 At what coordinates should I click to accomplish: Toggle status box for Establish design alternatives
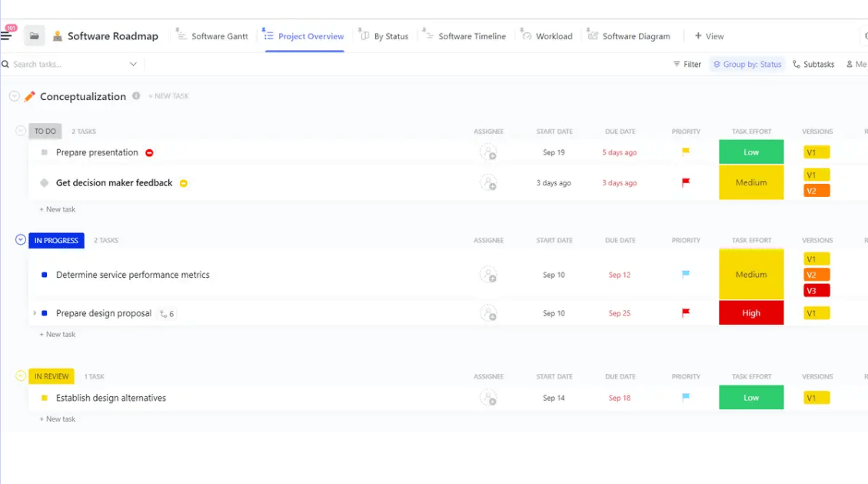[x=45, y=398]
